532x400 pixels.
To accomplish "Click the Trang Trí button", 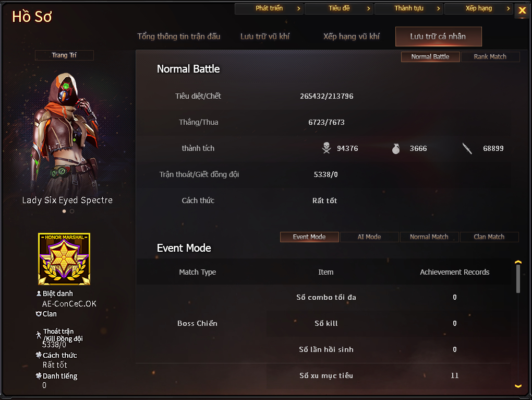I will tap(64, 55).
